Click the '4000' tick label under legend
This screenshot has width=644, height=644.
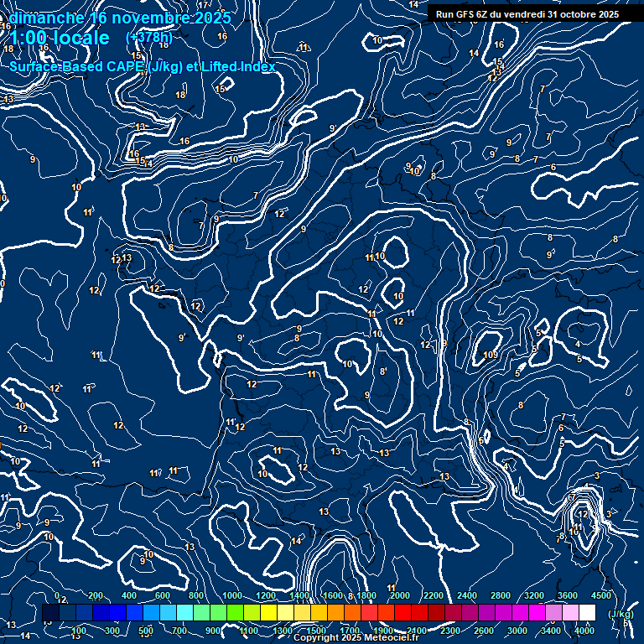[x=585, y=631]
